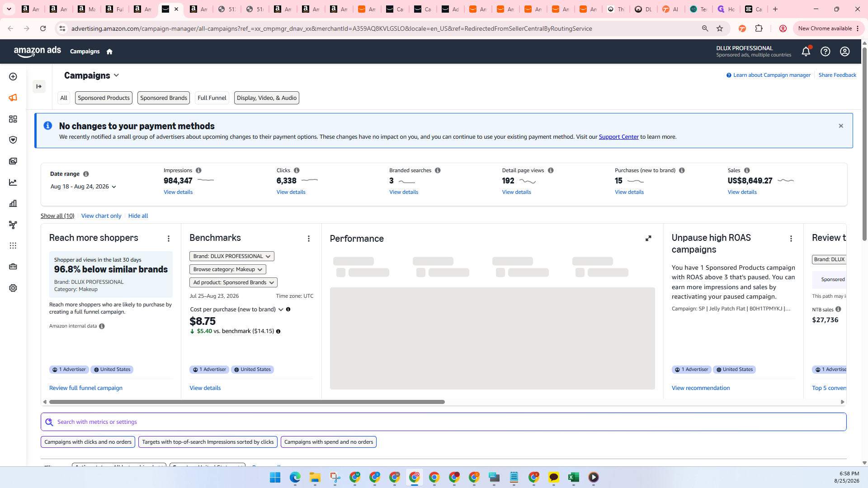Viewport: 868px width, 488px height.
Task: Open the Create plus icon in sidebar
Action: 13,77
